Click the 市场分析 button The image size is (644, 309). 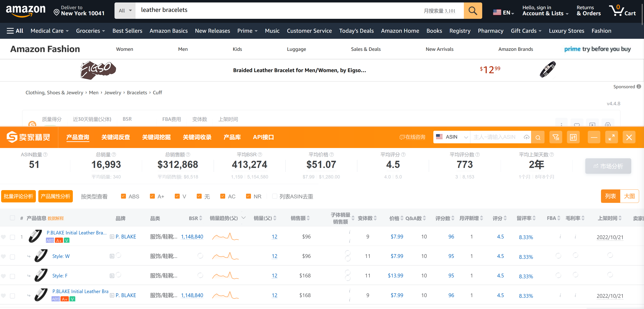(x=608, y=166)
